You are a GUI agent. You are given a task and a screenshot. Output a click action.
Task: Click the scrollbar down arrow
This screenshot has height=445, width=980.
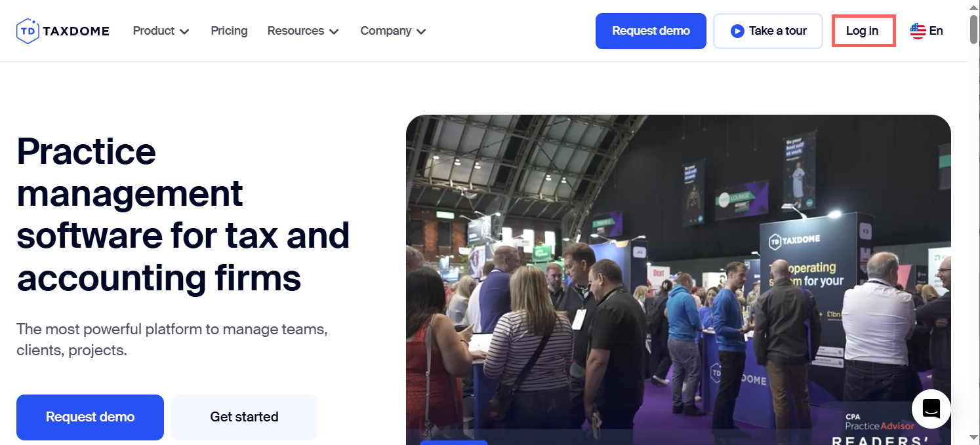coord(973,438)
